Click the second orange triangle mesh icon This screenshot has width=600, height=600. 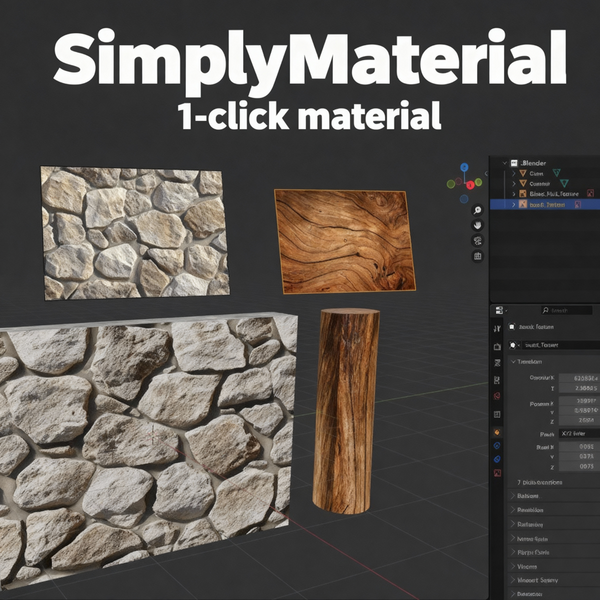point(523,184)
